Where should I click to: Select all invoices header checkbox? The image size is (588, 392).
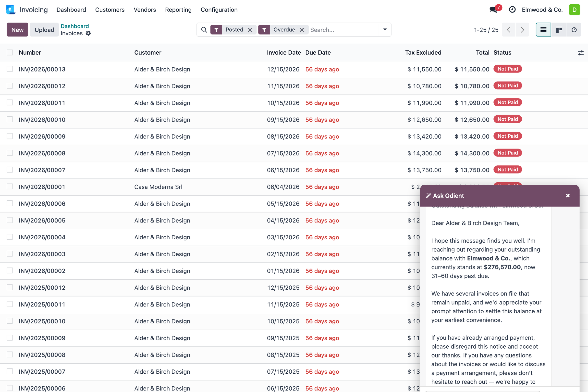[10, 52]
